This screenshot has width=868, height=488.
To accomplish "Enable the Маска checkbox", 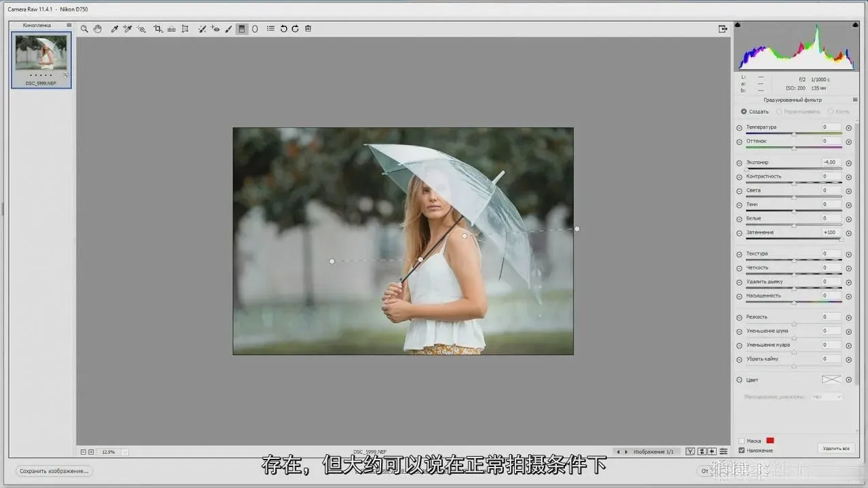I will (x=742, y=441).
